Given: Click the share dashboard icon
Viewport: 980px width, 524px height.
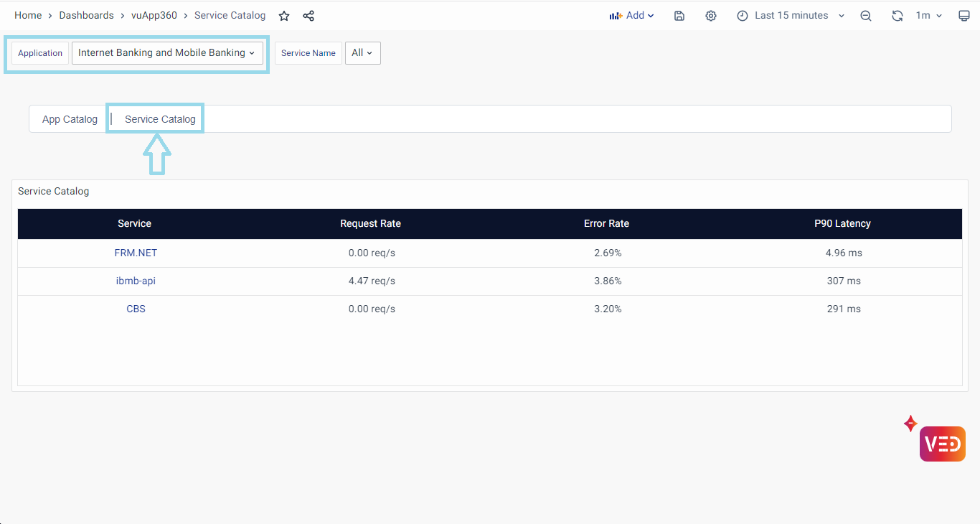Looking at the screenshot, I should coord(308,16).
